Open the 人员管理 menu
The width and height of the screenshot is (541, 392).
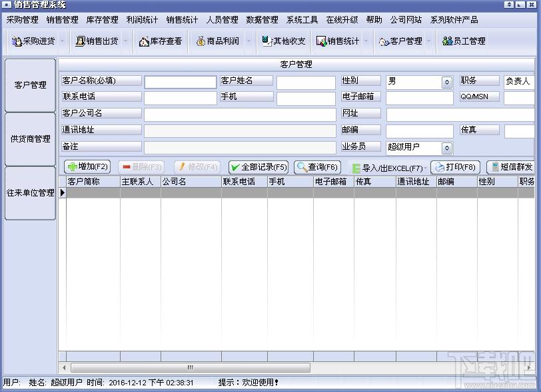tap(223, 20)
